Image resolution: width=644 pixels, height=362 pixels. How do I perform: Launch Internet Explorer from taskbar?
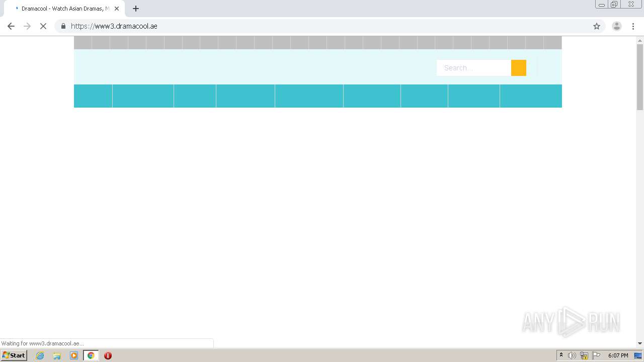point(40,355)
